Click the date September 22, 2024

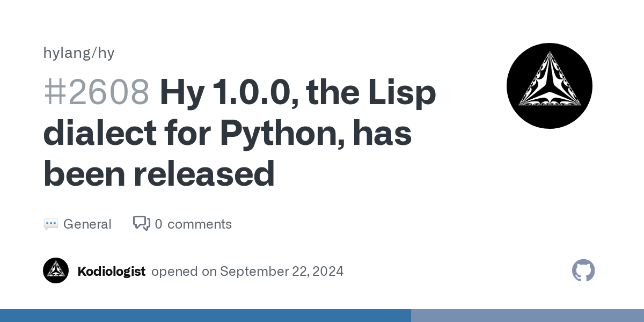point(282,272)
